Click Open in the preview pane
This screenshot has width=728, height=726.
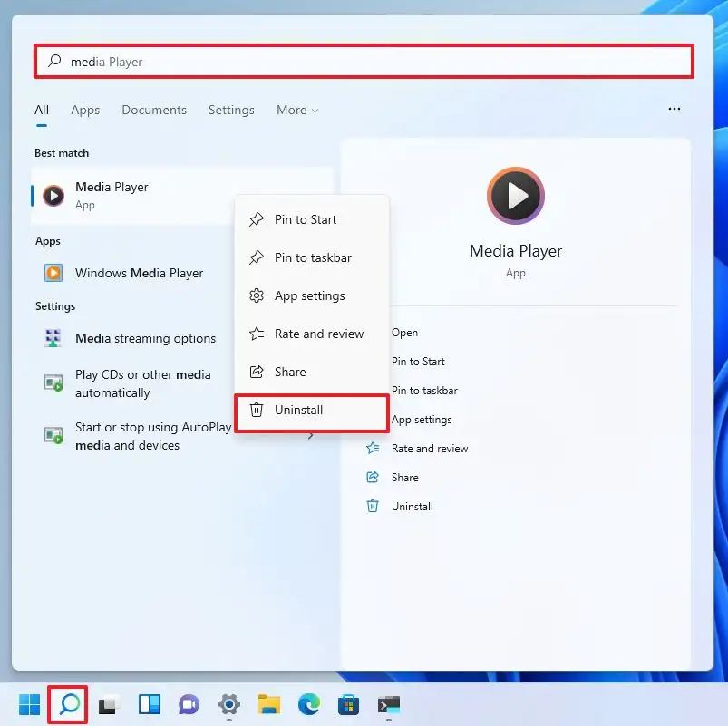click(x=404, y=333)
